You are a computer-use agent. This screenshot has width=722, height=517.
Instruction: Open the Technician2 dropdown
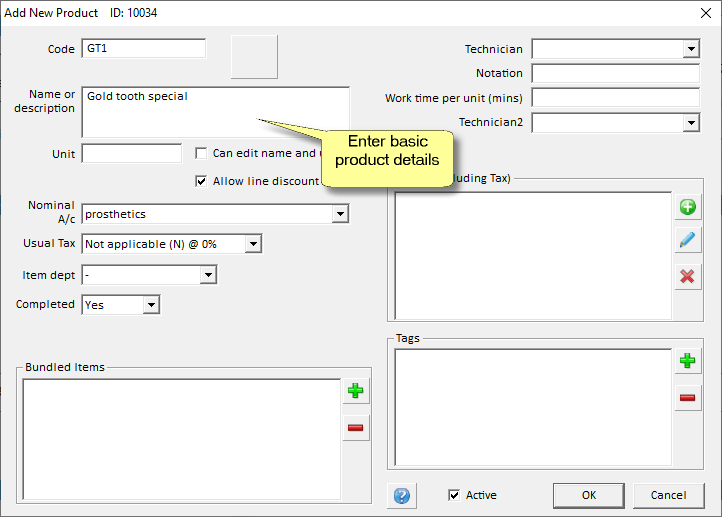[x=691, y=123]
